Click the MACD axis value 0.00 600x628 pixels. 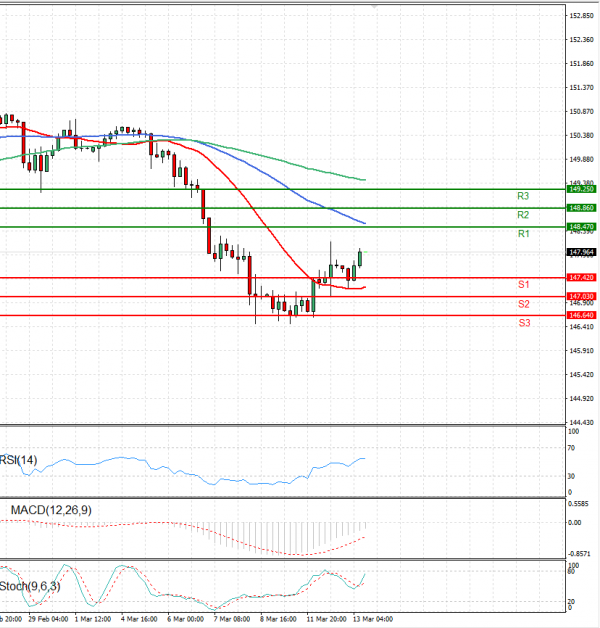point(575,522)
